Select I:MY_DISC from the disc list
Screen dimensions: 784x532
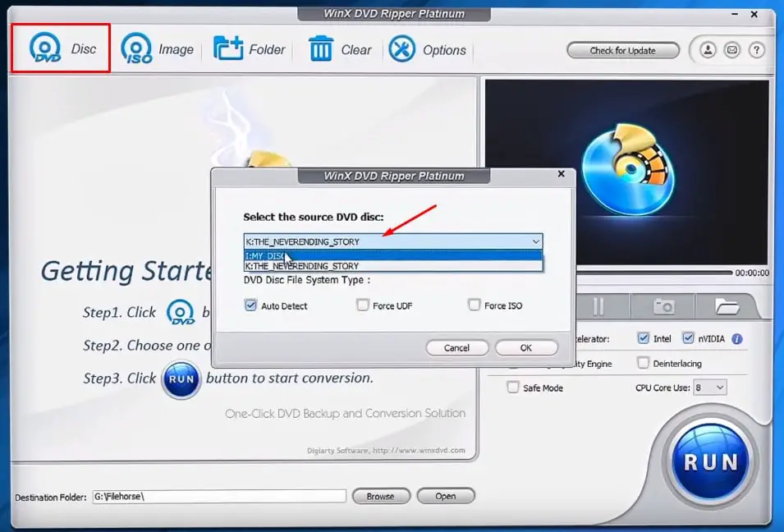pyautogui.click(x=393, y=255)
